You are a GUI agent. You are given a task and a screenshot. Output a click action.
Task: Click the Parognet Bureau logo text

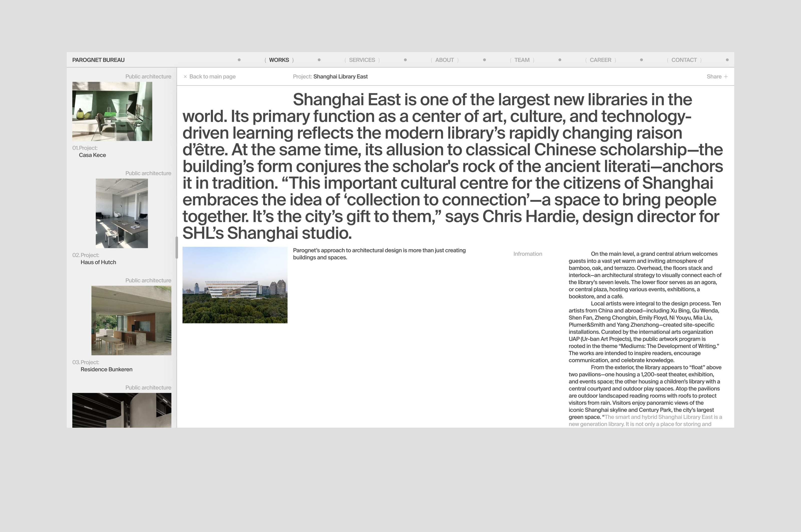(x=98, y=60)
